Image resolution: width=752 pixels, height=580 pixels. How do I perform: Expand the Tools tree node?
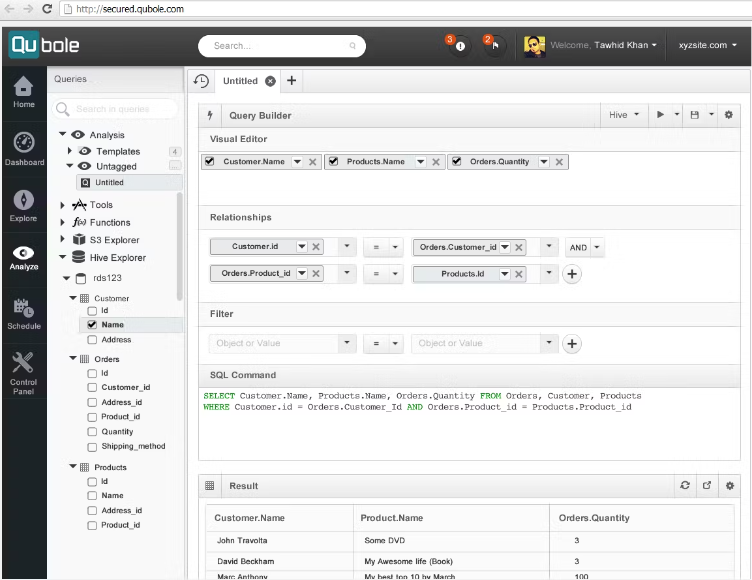tap(62, 205)
